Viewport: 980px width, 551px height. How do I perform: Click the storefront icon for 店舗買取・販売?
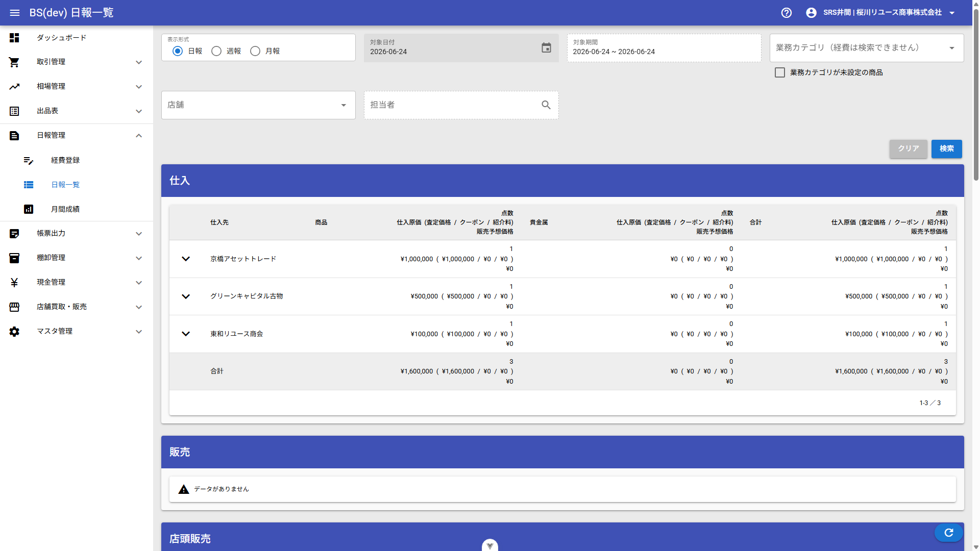(x=14, y=307)
